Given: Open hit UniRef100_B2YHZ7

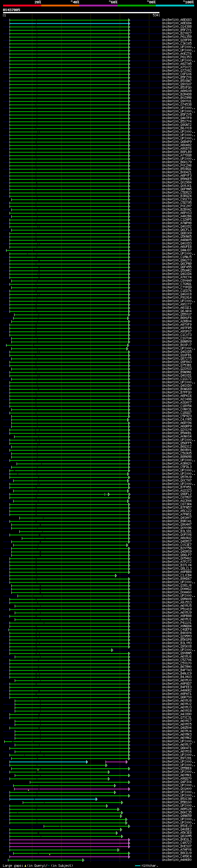Looking at the screenshot, I should [177, 33].
